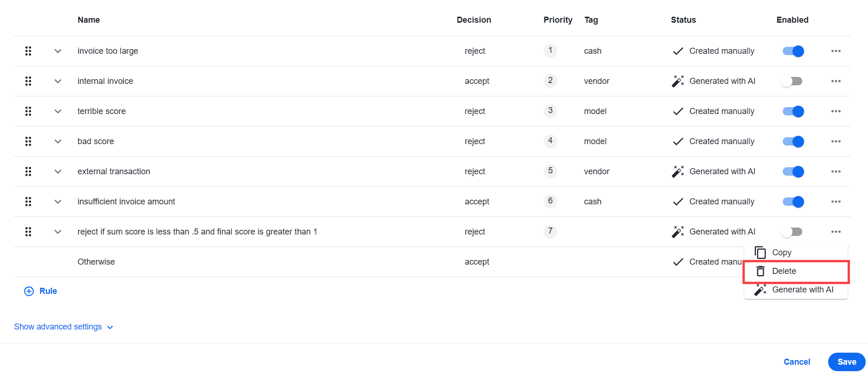Expand the invoice too large rule
The height and width of the screenshot is (380, 868).
[x=58, y=51]
